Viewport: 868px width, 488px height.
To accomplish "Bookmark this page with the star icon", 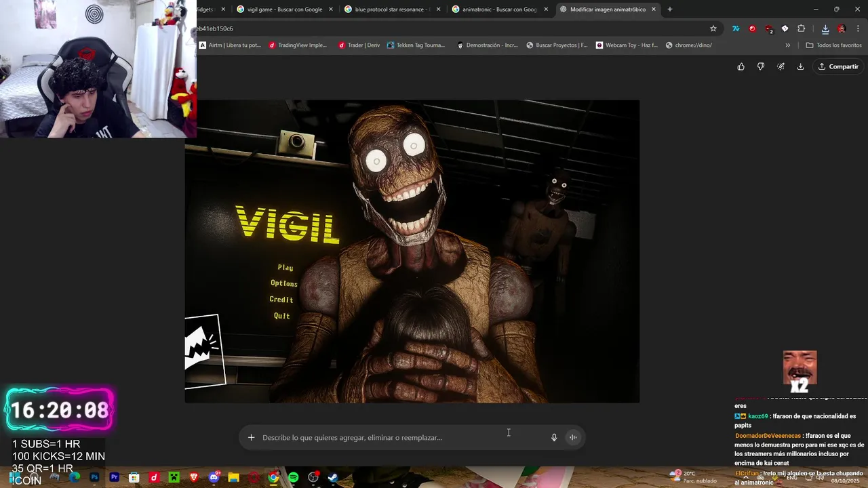I will 713,28.
